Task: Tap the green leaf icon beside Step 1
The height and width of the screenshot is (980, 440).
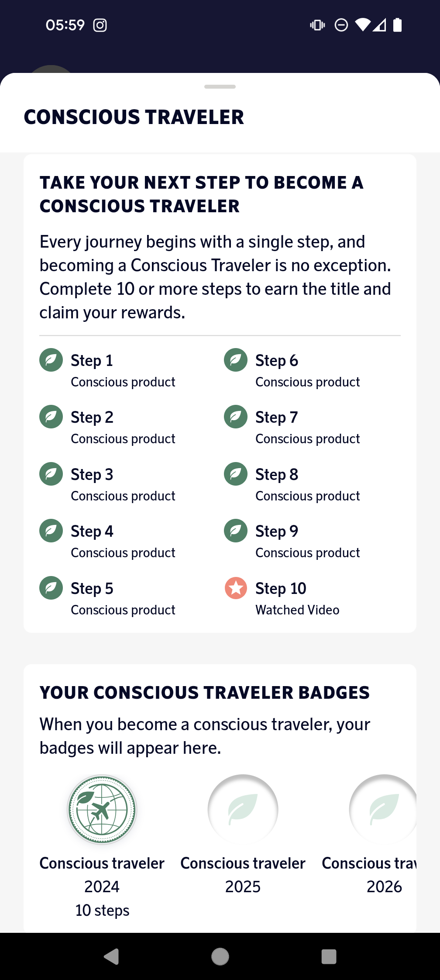Action: pyautogui.click(x=51, y=360)
